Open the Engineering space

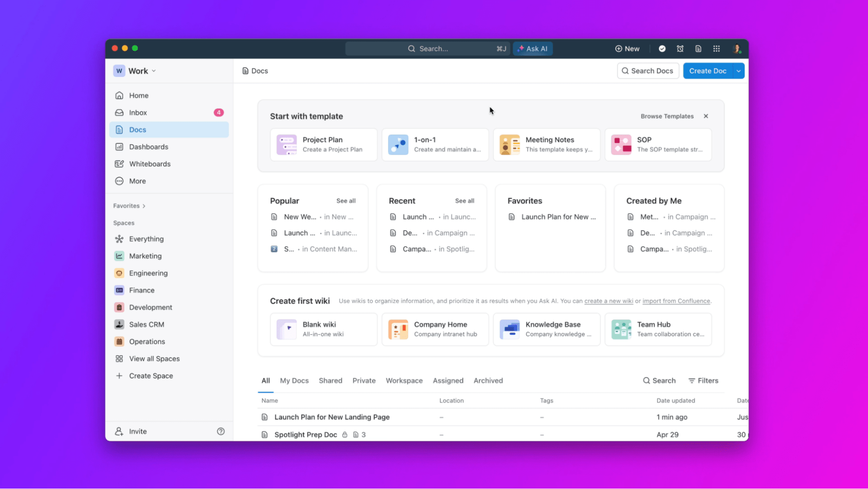[148, 273]
